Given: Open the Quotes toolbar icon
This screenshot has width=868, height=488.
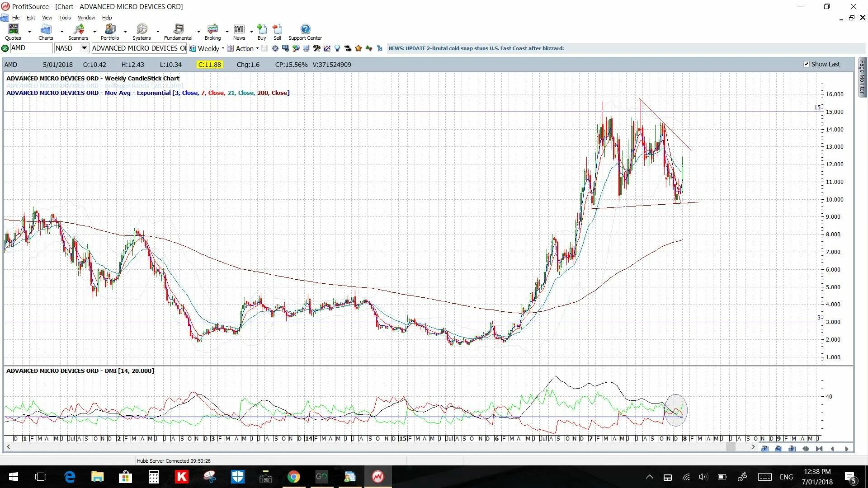Looking at the screenshot, I should coord(14,30).
